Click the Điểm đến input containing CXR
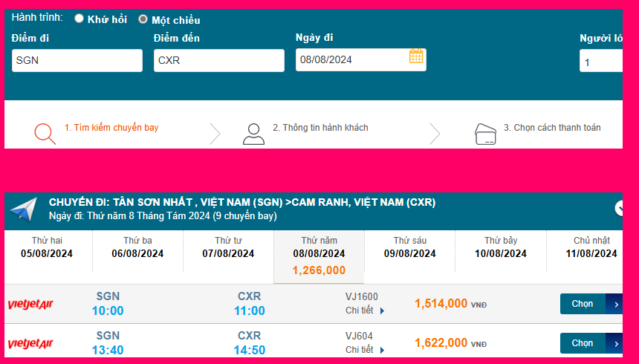639x364 pixels. [219, 61]
